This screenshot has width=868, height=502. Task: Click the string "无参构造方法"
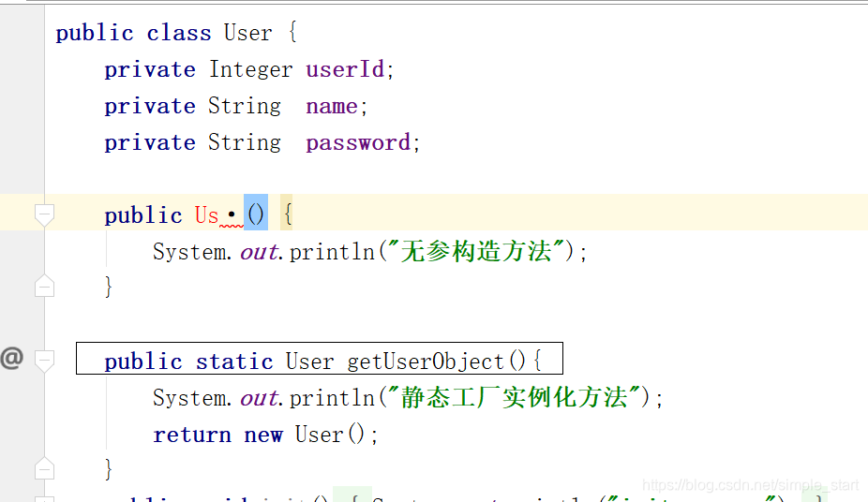coord(476,251)
